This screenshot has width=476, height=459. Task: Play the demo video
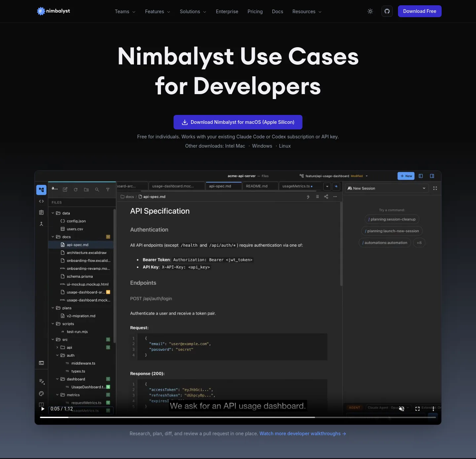click(x=43, y=409)
